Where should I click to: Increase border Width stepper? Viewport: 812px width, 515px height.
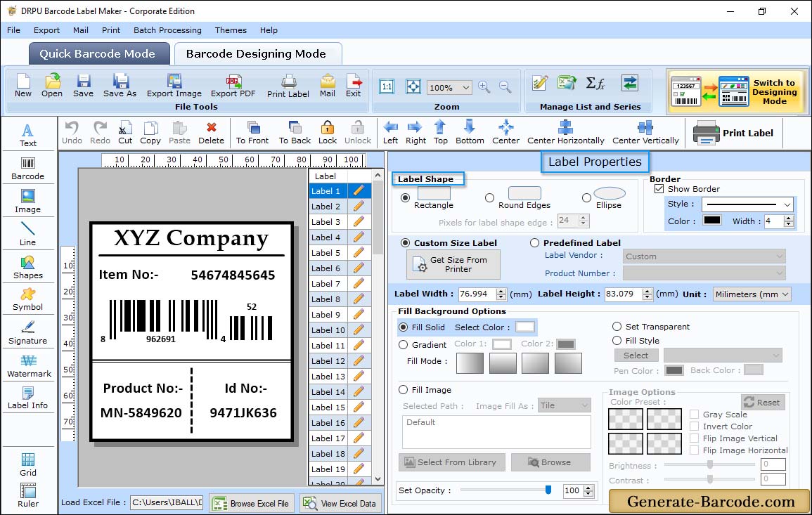tap(789, 218)
